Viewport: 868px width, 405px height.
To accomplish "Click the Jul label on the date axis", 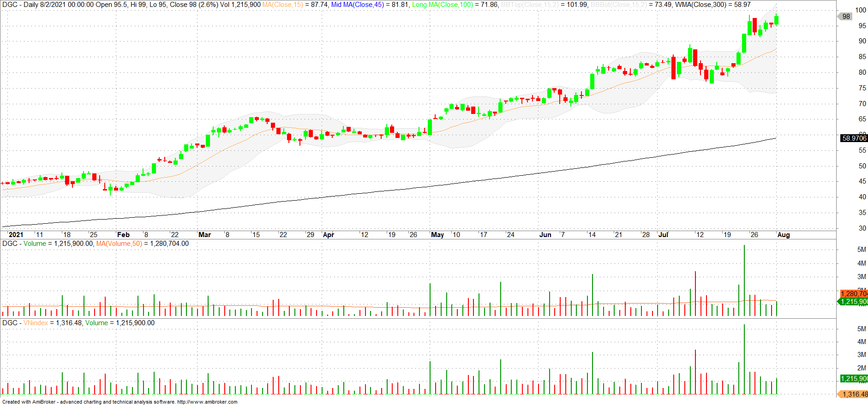I will click(663, 235).
